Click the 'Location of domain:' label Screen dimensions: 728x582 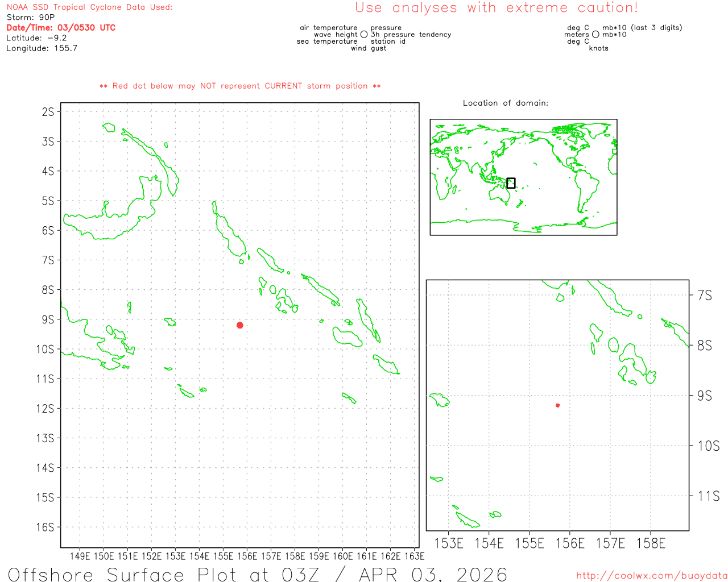point(505,103)
